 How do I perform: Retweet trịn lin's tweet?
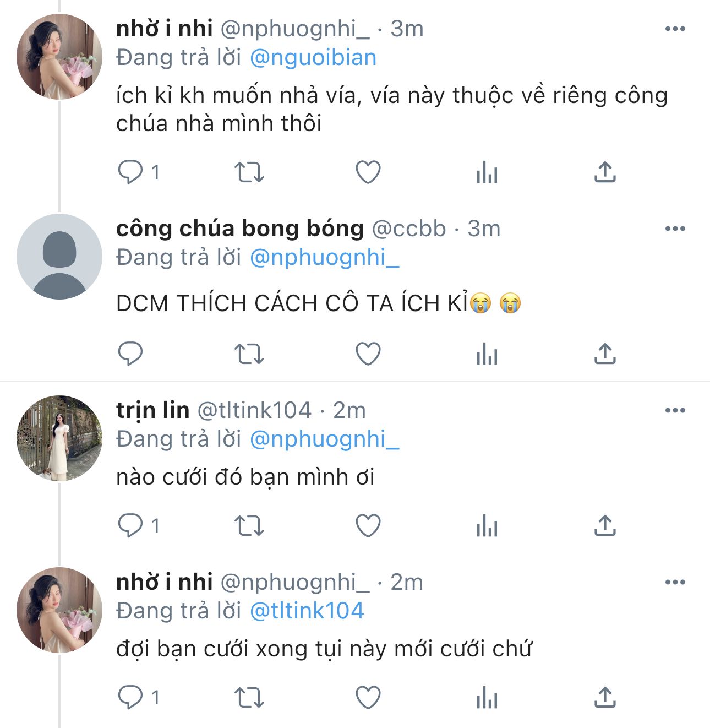click(249, 526)
